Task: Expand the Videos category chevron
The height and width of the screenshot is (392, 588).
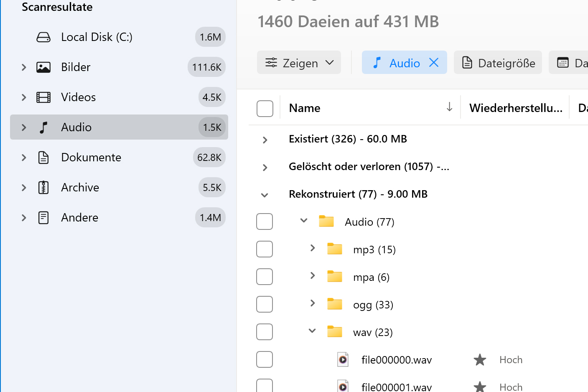Action: click(x=24, y=97)
